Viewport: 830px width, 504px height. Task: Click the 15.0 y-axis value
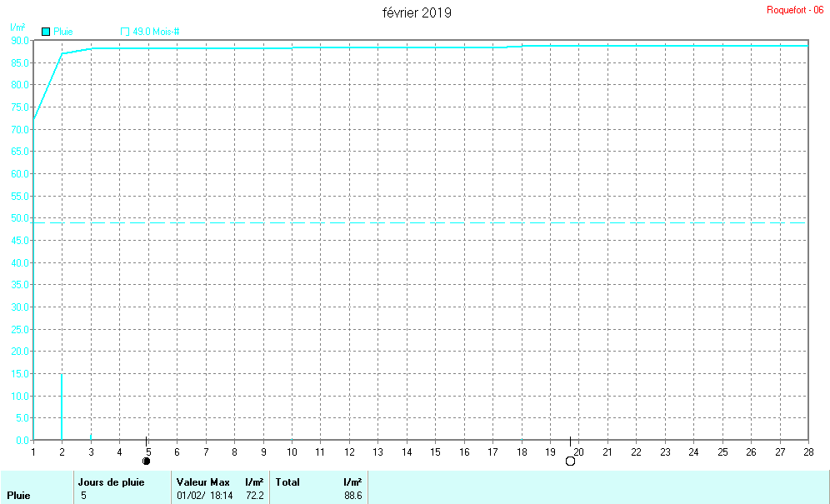[x=20, y=374]
